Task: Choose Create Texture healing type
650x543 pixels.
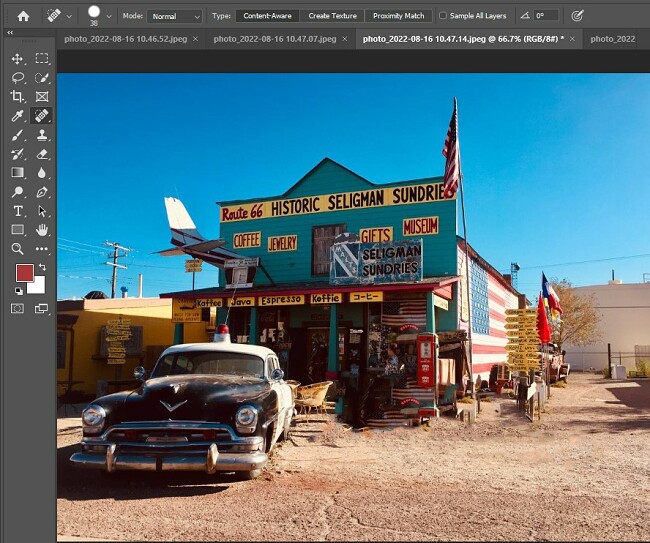Action: coord(332,16)
